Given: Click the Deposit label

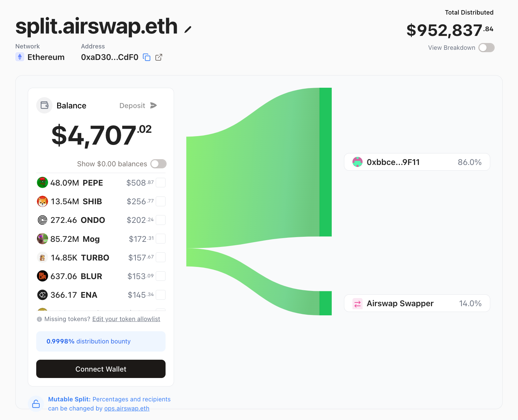Looking at the screenshot, I should (x=132, y=106).
